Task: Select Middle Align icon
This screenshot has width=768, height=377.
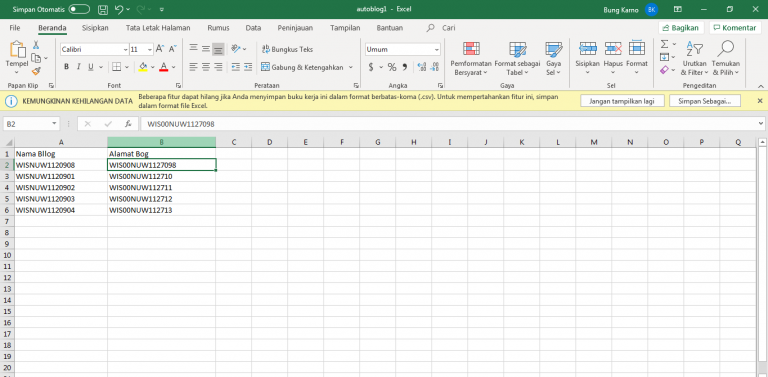Action: tap(206, 49)
